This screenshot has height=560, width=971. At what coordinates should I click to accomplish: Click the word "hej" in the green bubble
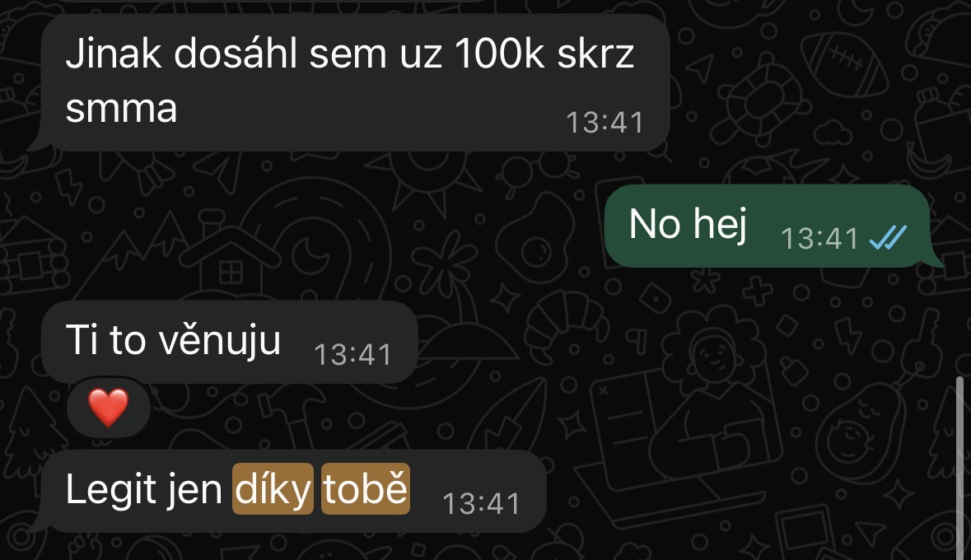pos(720,224)
